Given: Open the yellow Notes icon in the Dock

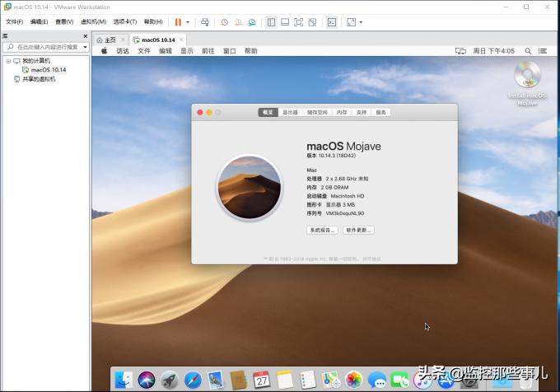Looking at the screenshot, I should (x=285, y=380).
